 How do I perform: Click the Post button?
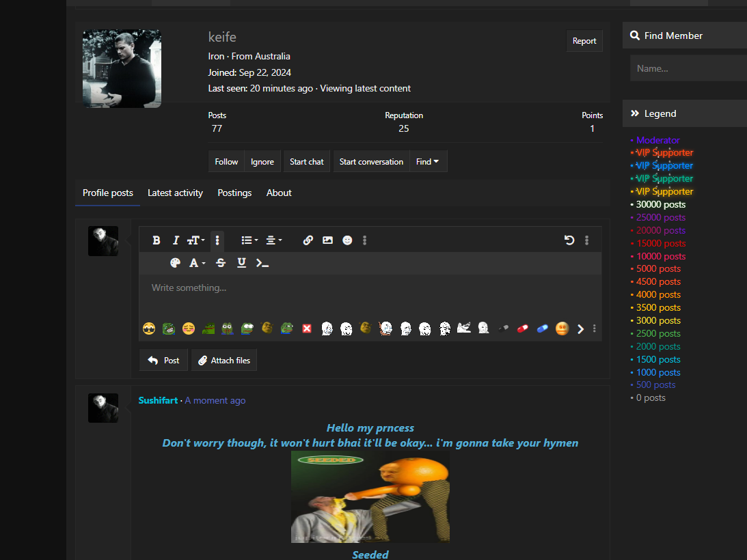[x=163, y=361]
